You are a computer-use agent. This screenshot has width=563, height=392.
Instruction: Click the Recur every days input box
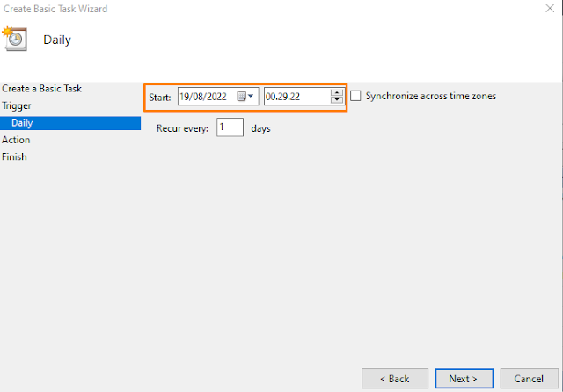pyautogui.click(x=230, y=127)
